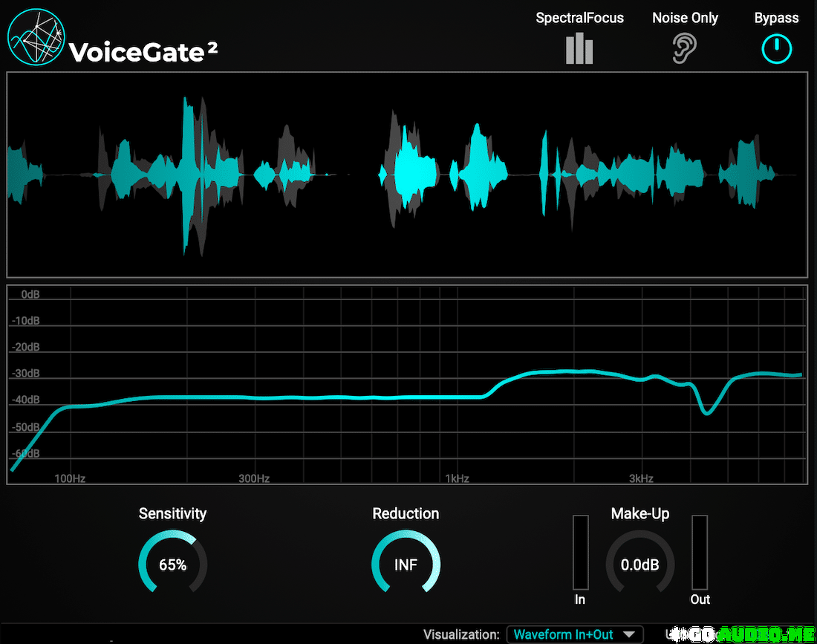Click the Make-Up label
The height and width of the screenshot is (644, 817).
(639, 514)
